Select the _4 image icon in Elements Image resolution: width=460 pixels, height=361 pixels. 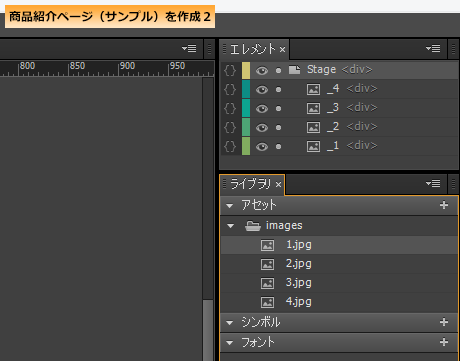coord(313,89)
